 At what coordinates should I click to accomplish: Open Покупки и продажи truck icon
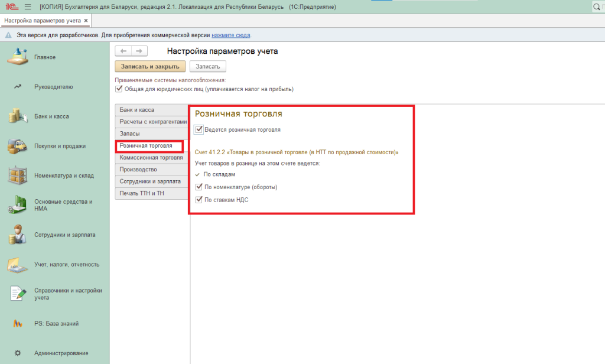tap(18, 146)
